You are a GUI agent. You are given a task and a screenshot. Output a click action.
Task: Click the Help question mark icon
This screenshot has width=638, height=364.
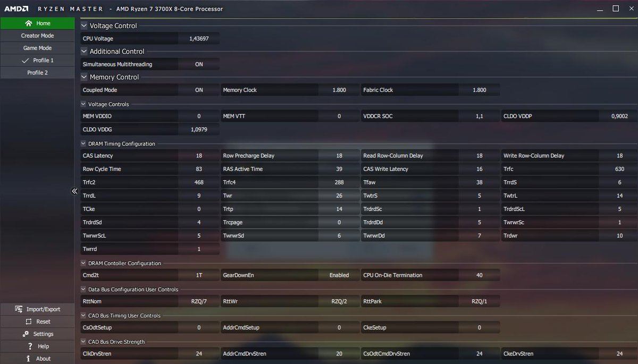(30, 346)
